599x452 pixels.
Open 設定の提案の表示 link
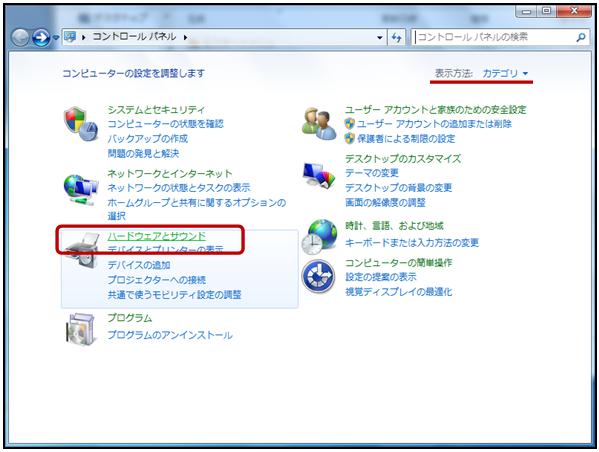tap(380, 277)
